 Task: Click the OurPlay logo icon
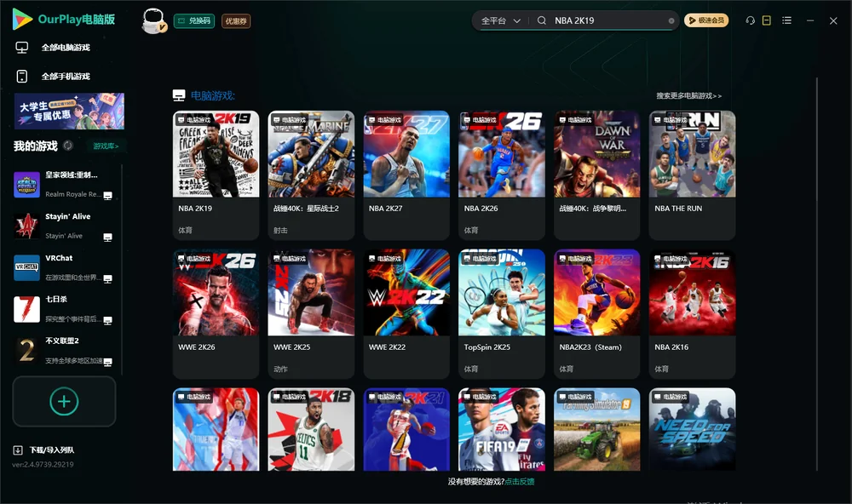(x=22, y=19)
